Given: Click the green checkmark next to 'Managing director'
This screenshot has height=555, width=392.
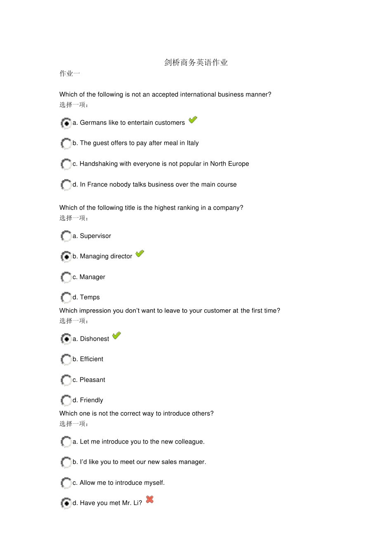Looking at the screenshot, I should tap(140, 254).
